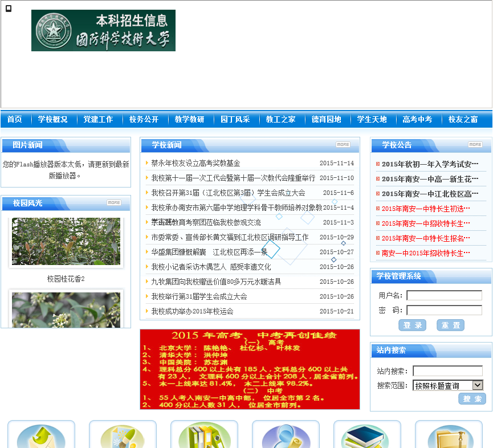The width and height of the screenshot is (493, 448).
Task: Click MORE icon in 学校公告 header
Action: tap(475, 145)
